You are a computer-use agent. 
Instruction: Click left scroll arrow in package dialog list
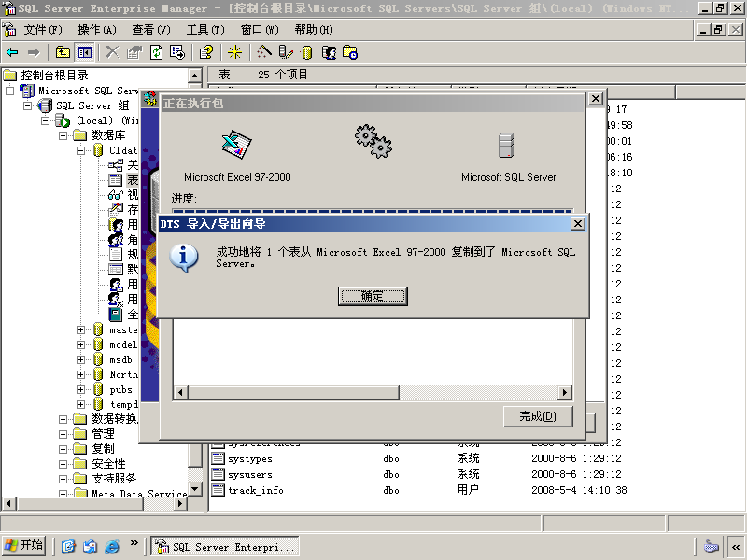pos(180,393)
